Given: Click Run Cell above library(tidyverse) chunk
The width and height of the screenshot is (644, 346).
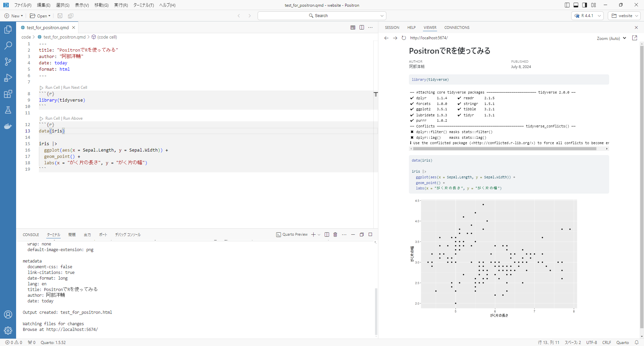Looking at the screenshot, I should pos(52,88).
